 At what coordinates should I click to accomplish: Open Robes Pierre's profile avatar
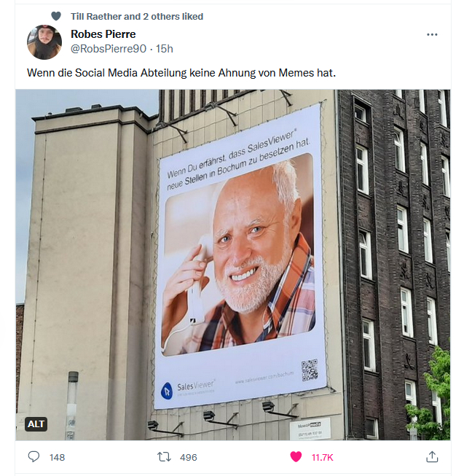[44, 42]
